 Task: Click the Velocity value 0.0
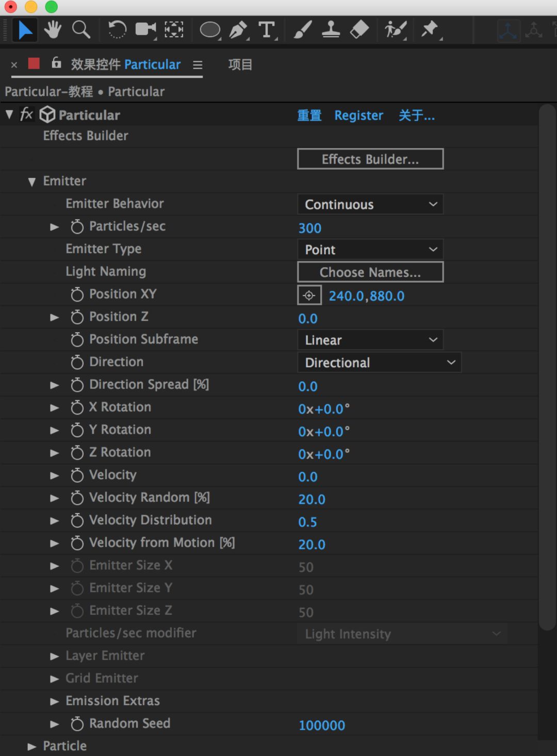[x=308, y=477]
